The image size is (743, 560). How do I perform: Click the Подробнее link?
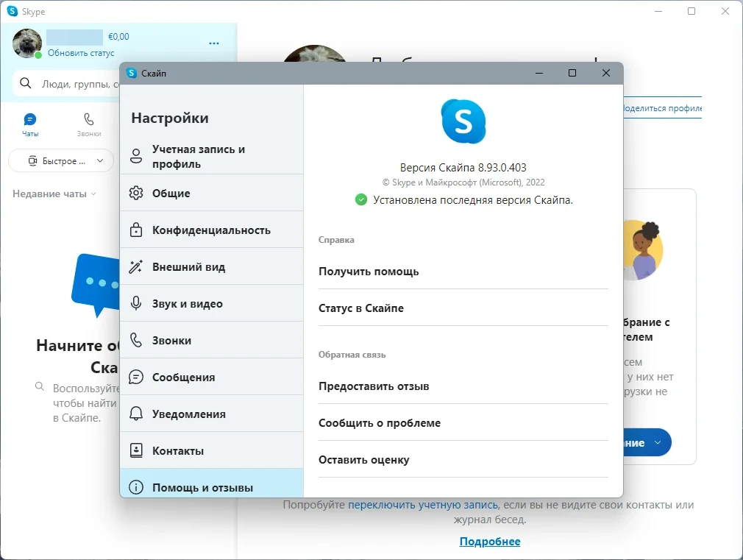click(489, 541)
